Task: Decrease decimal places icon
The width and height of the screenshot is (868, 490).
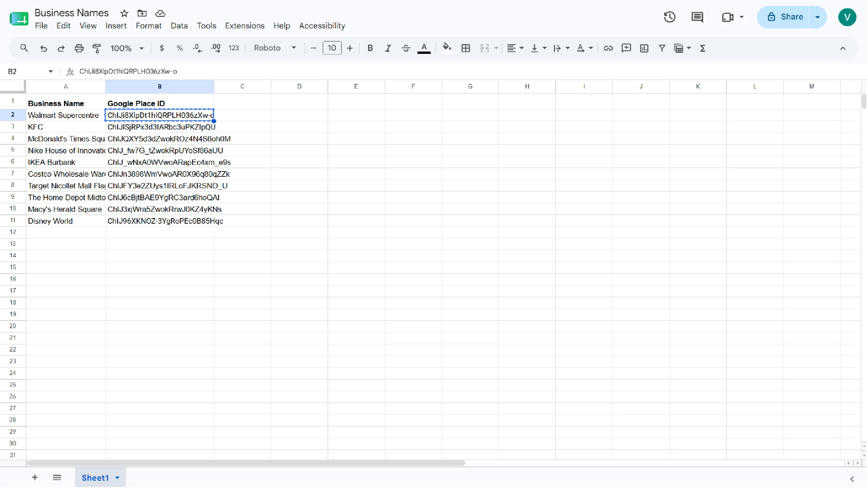Action: (x=198, y=48)
